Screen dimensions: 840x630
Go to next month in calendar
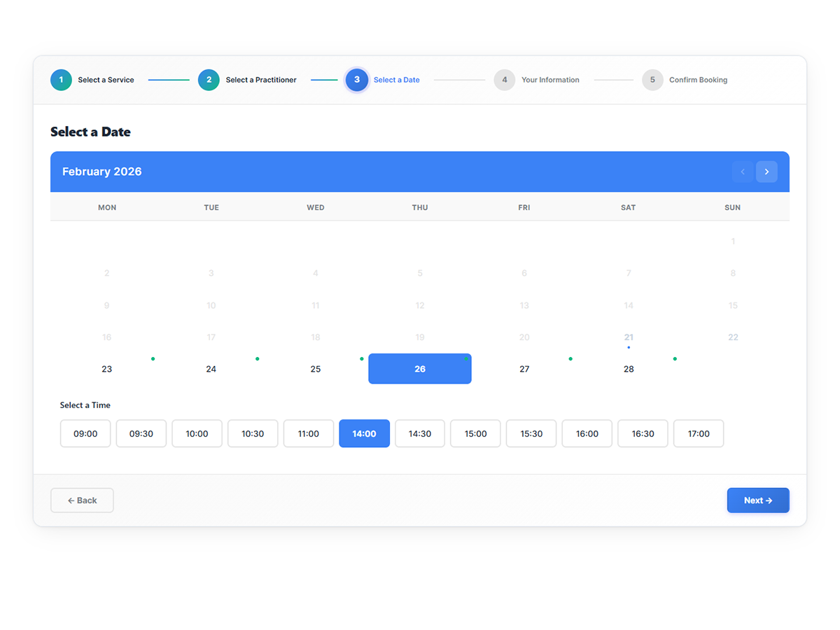[766, 171]
